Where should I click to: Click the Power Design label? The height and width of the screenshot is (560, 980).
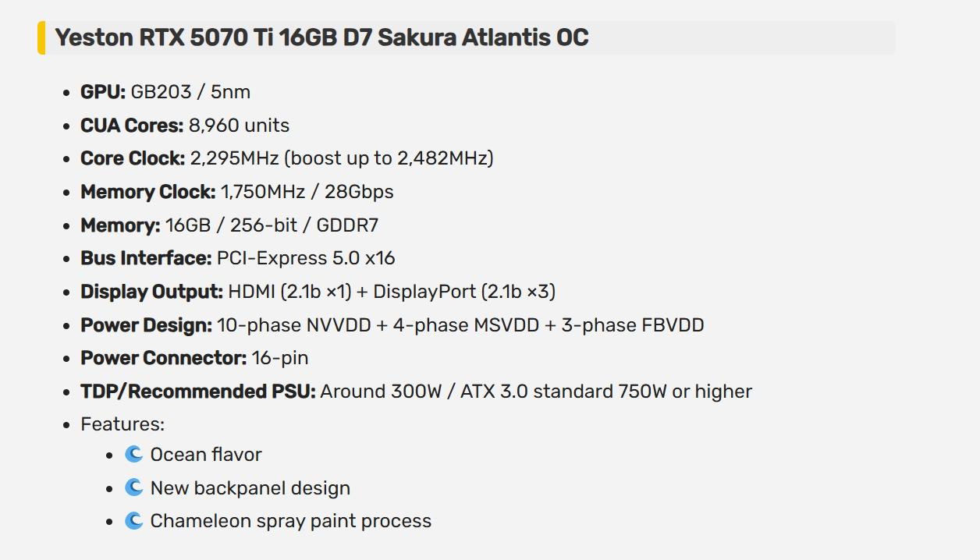(x=146, y=325)
